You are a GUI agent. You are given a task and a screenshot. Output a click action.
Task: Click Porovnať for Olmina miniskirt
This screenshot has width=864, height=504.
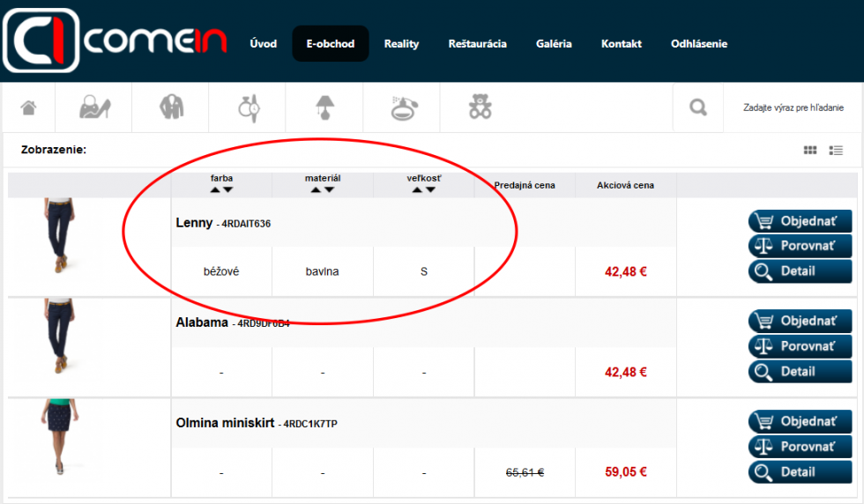click(800, 446)
